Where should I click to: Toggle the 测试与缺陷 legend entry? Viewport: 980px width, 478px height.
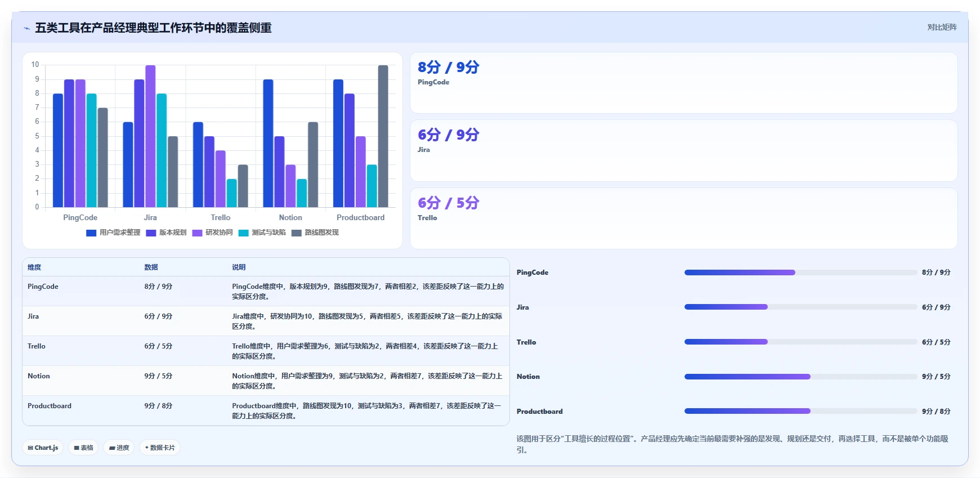[262, 233]
